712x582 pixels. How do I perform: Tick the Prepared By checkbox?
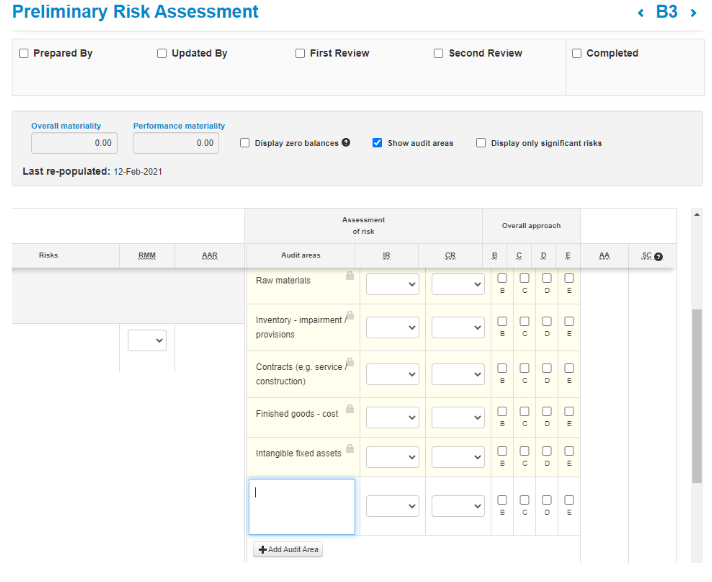point(24,54)
